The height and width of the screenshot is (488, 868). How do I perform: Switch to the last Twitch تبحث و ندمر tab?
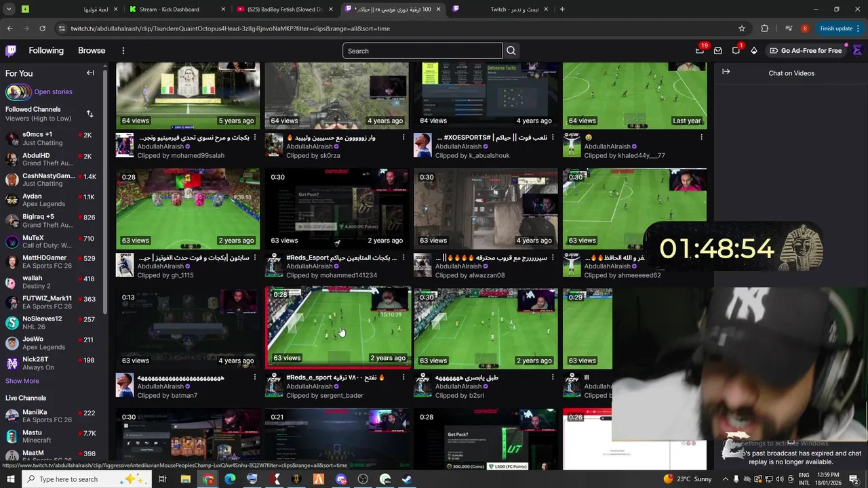500,9
